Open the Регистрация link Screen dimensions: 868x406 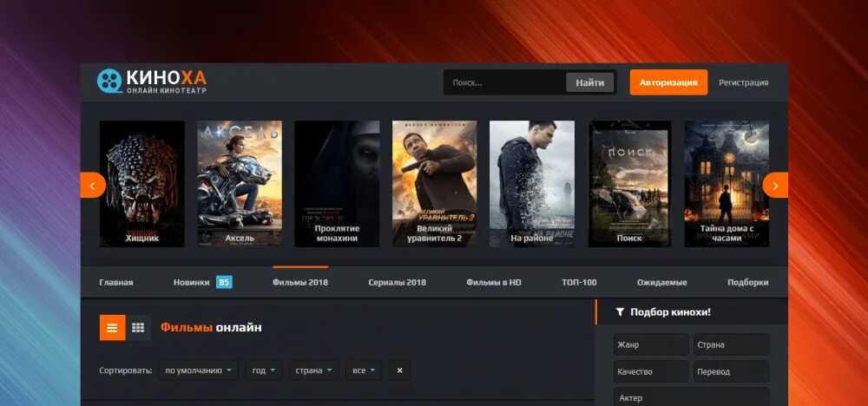(x=744, y=82)
